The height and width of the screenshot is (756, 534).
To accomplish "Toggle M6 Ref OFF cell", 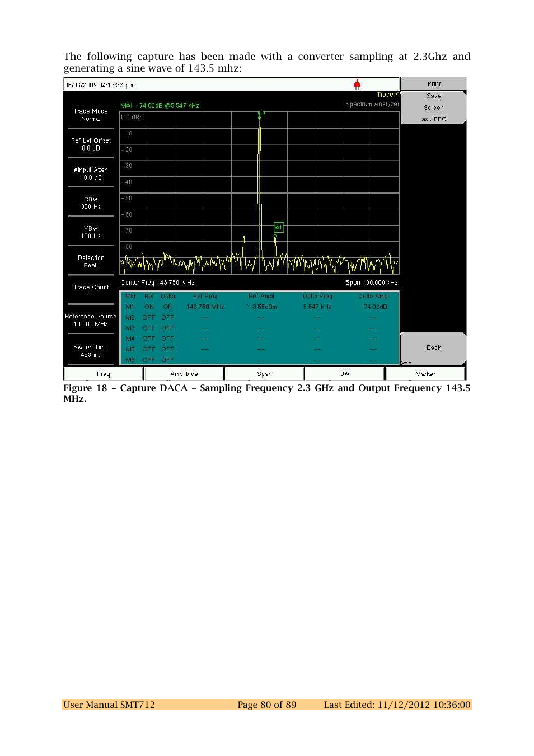I will (x=149, y=360).
